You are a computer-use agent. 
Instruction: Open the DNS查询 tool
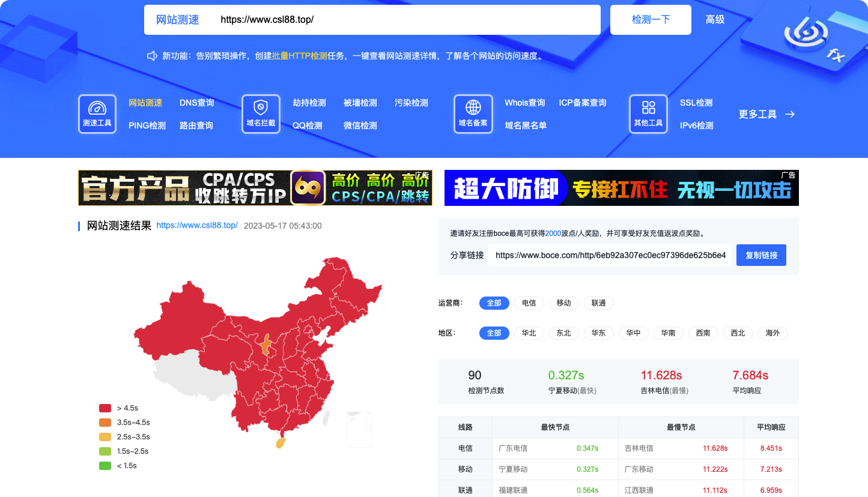tap(197, 103)
